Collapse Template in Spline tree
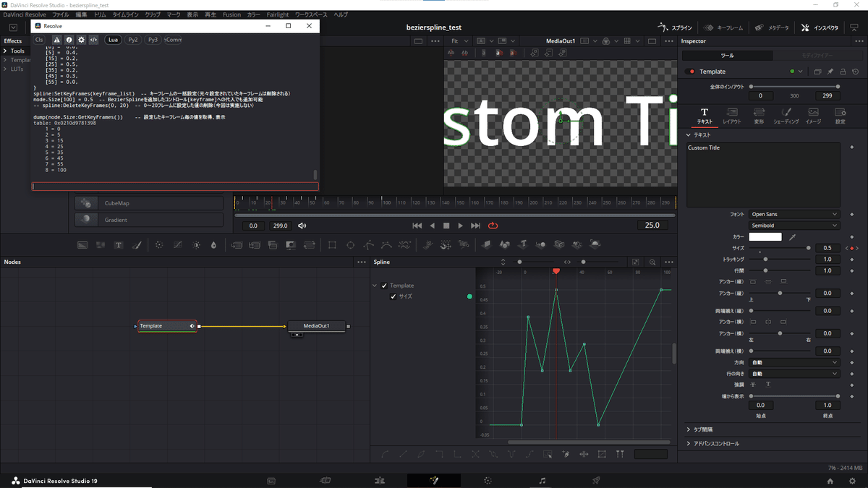The width and height of the screenshot is (868, 488). pos(375,286)
